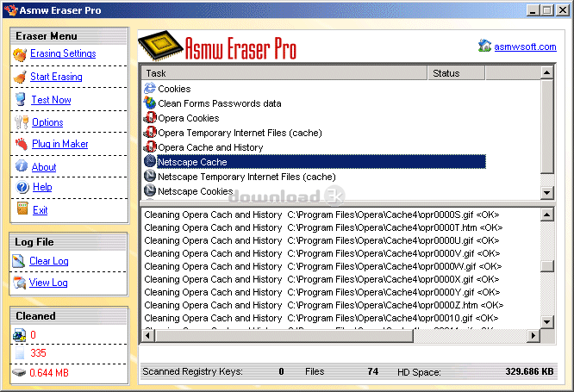Click the Start Erasing broom icon
The width and height of the screenshot is (574, 392).
coord(21,77)
